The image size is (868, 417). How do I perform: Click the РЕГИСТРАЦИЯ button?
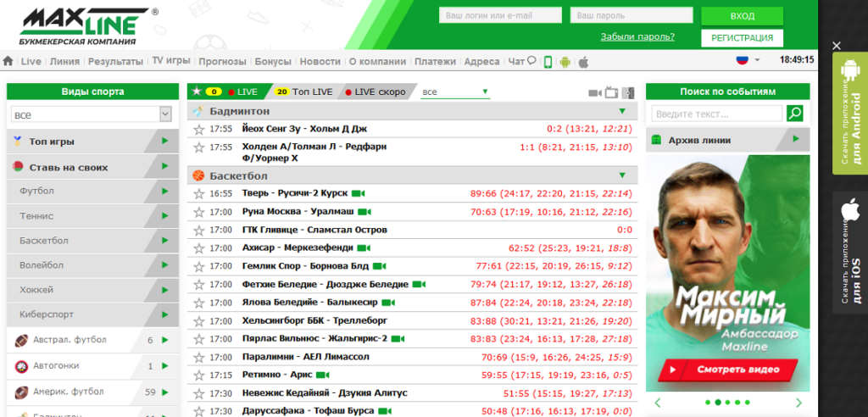coord(742,38)
